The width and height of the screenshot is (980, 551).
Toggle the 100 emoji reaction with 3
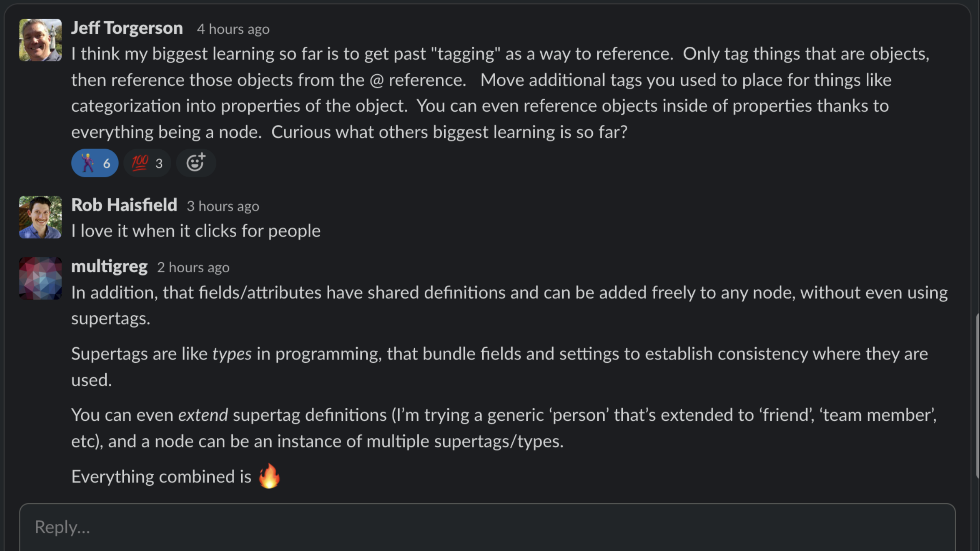(147, 163)
